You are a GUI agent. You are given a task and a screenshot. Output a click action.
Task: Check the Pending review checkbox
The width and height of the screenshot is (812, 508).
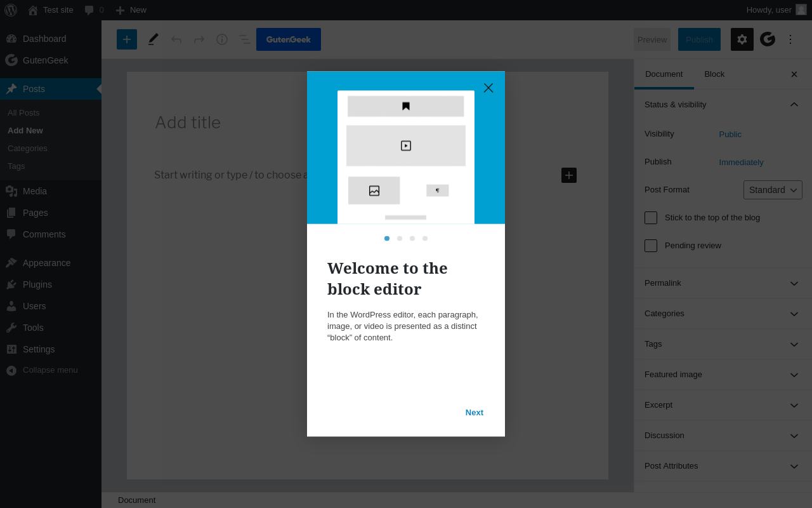coord(651,246)
